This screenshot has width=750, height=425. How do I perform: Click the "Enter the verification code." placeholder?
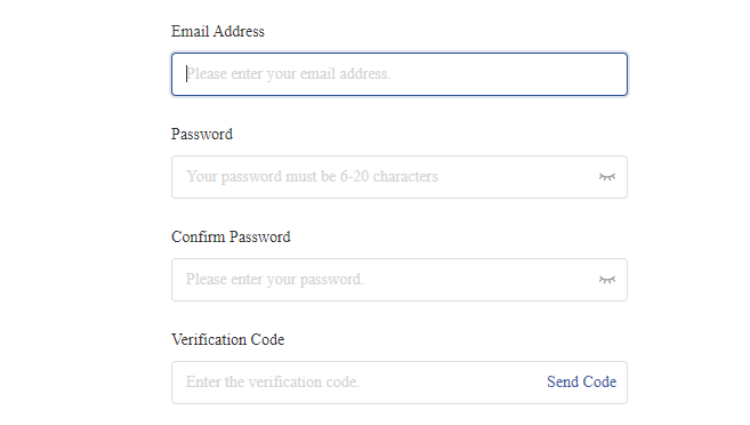click(273, 382)
